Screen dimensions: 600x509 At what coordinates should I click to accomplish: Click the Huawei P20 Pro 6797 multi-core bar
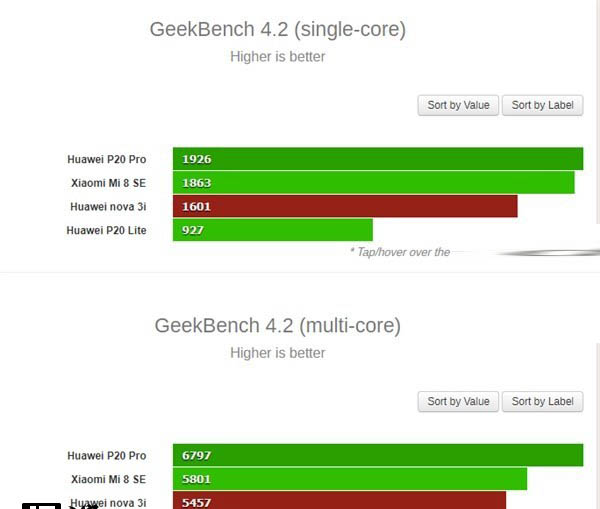point(377,455)
